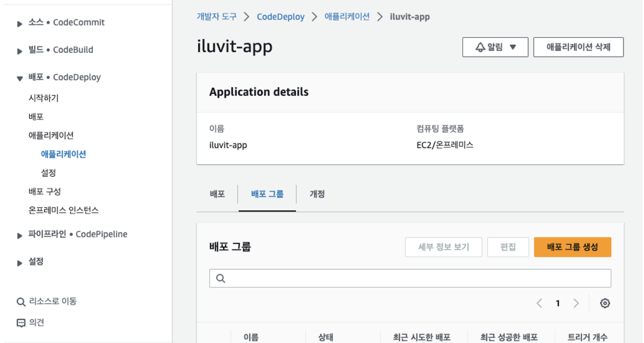Click the Application details heading

259,92
